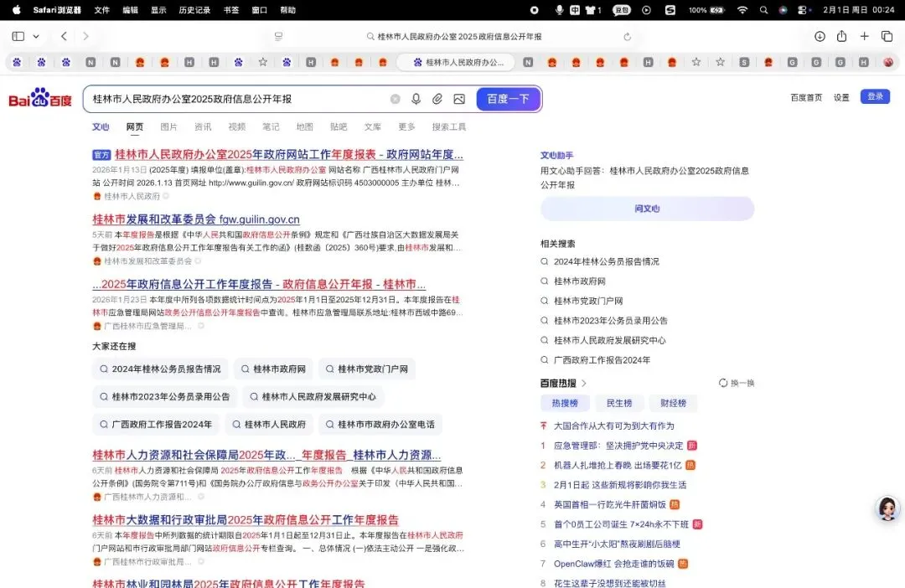Reload the current page
The image size is (905, 588).
click(x=628, y=37)
